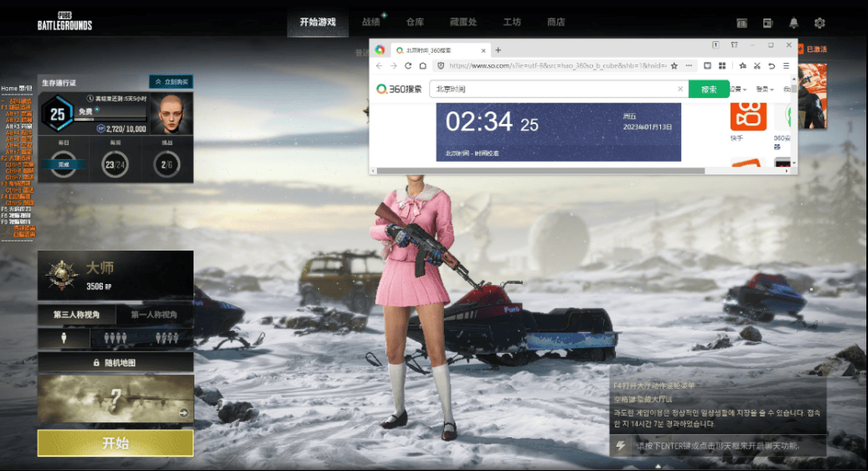Click the green 搜索 button
Image resolution: width=868 pixels, height=471 pixels.
[x=709, y=89]
